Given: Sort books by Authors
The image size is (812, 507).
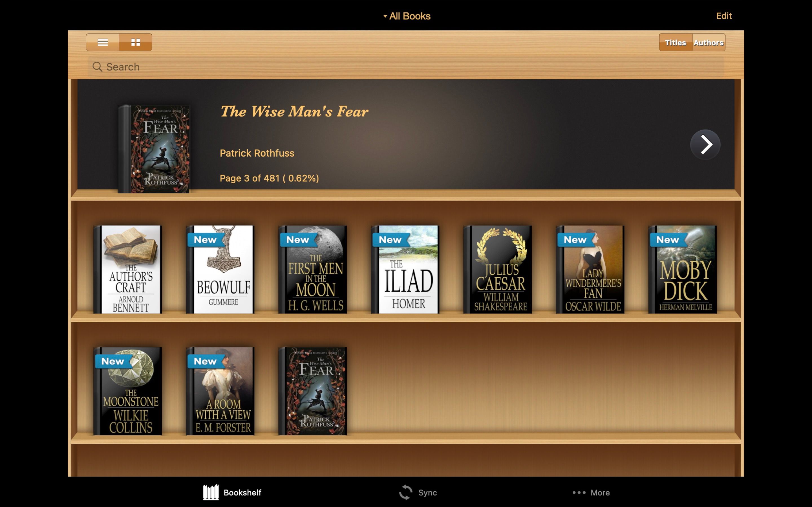Looking at the screenshot, I should point(708,43).
